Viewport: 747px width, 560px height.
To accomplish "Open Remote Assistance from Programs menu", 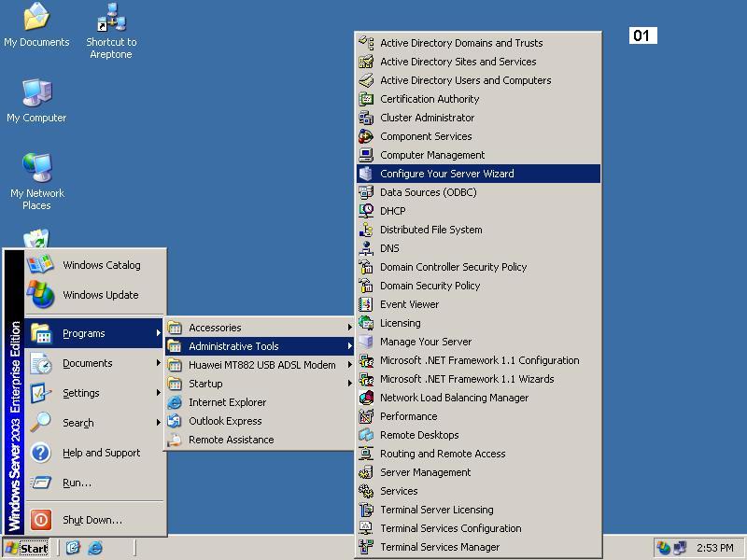I will [x=260, y=440].
